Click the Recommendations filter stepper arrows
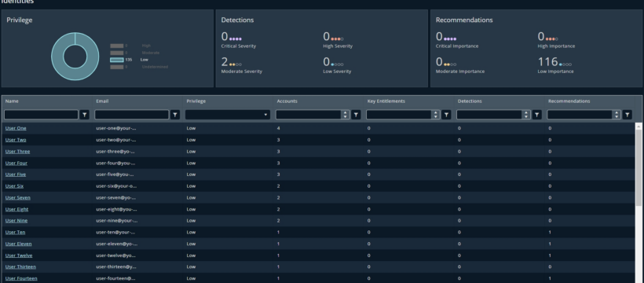 pos(617,115)
